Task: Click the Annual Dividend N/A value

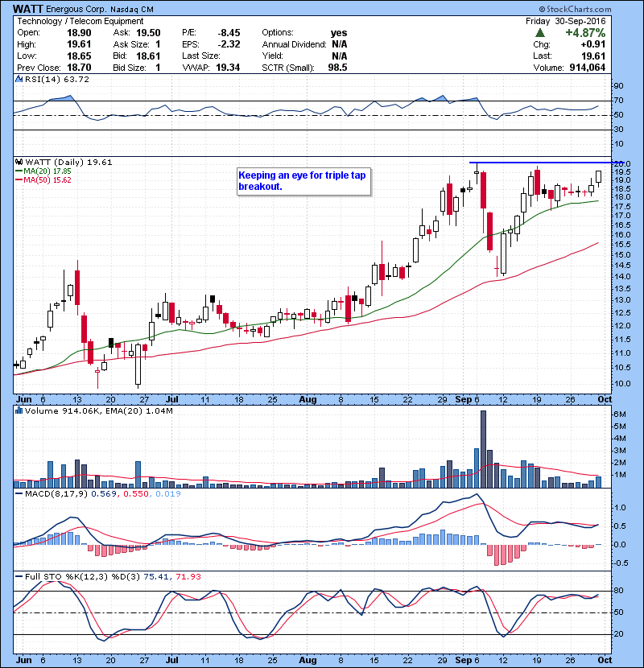Action: tap(339, 44)
